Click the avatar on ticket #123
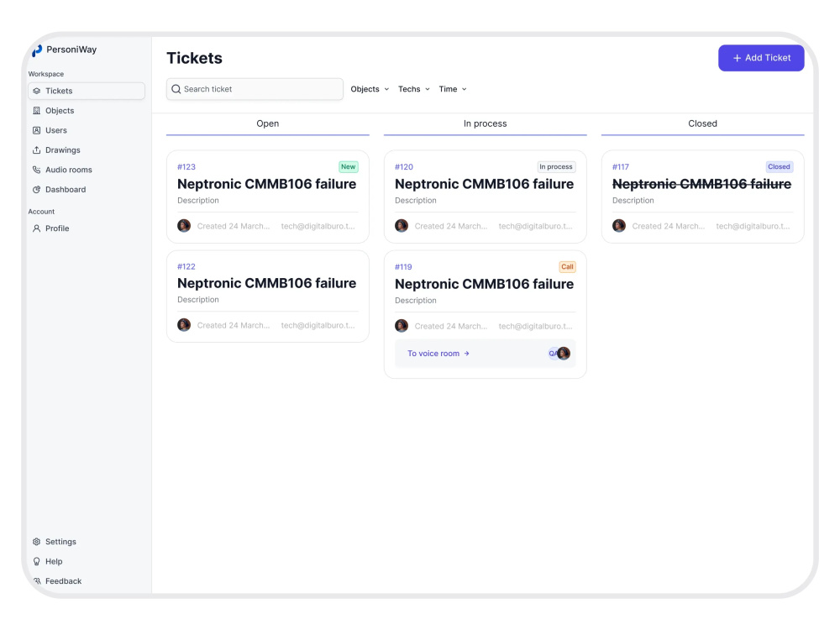The image size is (840, 630). (184, 226)
